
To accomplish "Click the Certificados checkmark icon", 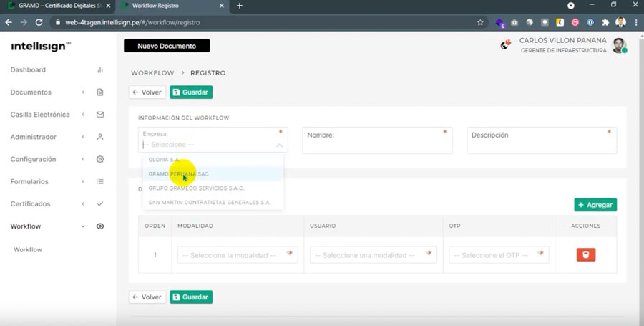I will click(x=99, y=204).
